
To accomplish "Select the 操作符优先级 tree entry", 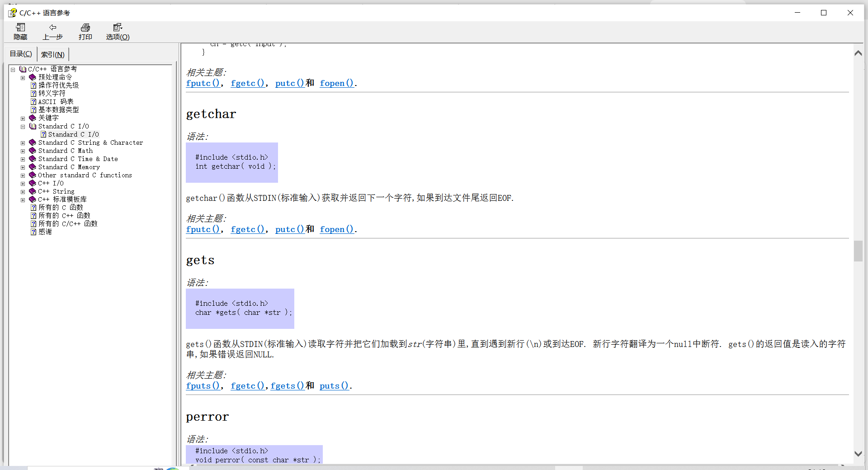I will (58, 85).
